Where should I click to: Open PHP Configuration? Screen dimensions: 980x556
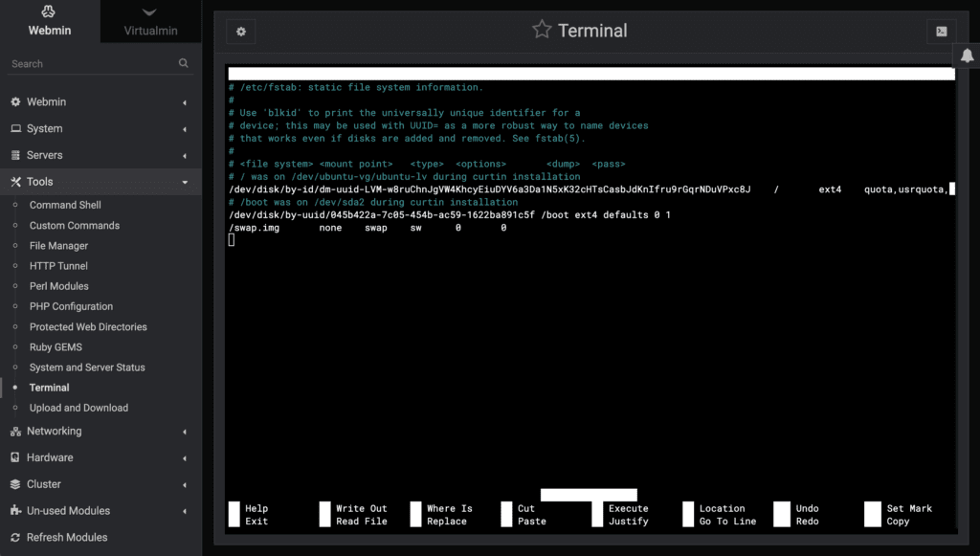click(71, 306)
